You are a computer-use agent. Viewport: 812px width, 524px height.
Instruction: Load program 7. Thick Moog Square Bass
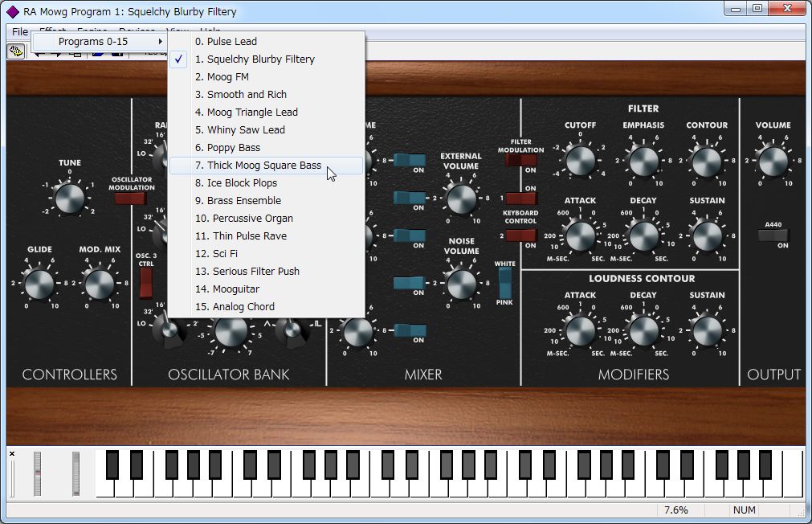click(266, 166)
